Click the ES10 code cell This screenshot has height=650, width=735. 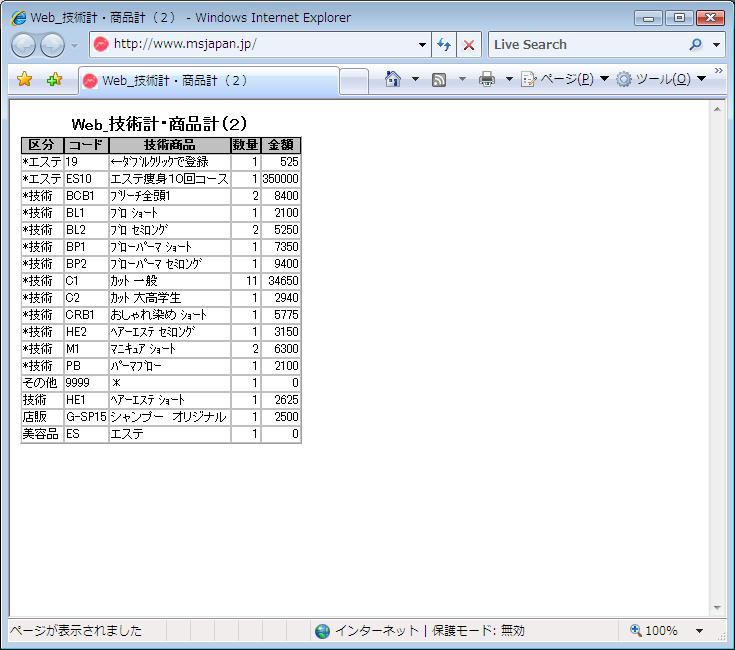(86, 179)
